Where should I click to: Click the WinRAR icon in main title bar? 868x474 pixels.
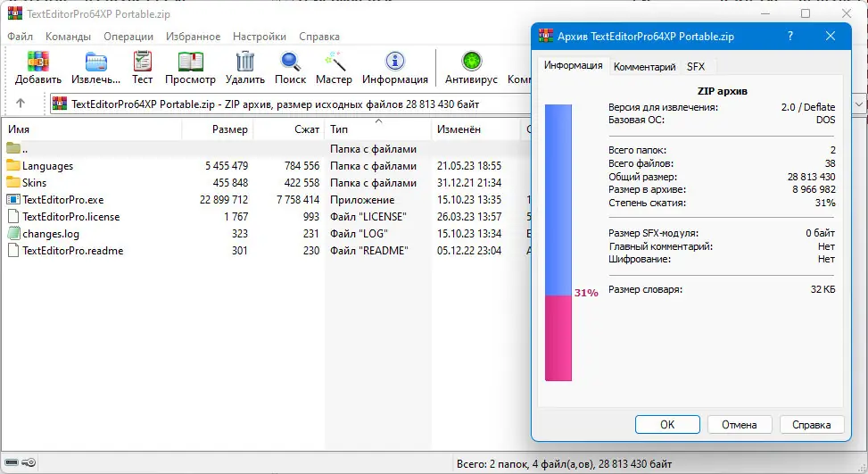click(x=15, y=13)
